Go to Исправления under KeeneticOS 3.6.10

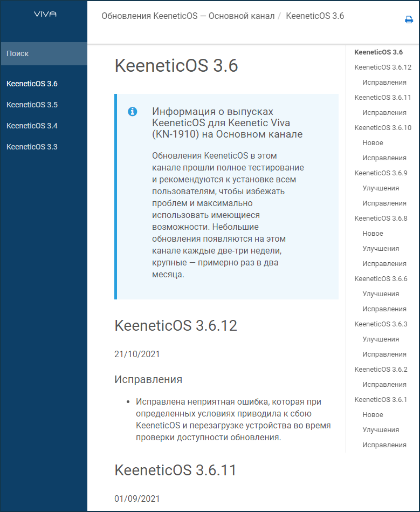point(384,158)
